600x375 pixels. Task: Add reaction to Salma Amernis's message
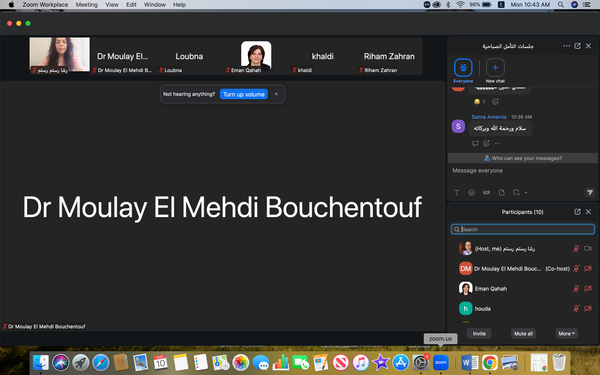click(x=486, y=143)
